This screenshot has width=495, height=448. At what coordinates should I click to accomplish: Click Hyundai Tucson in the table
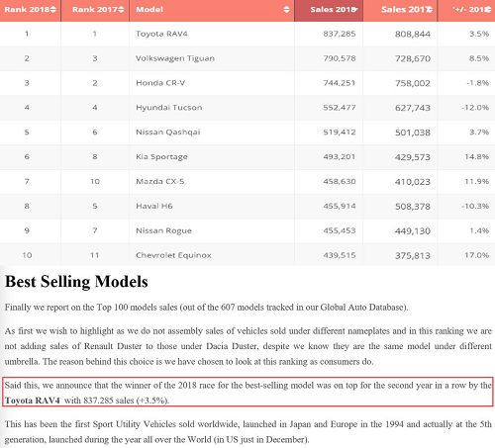point(169,108)
